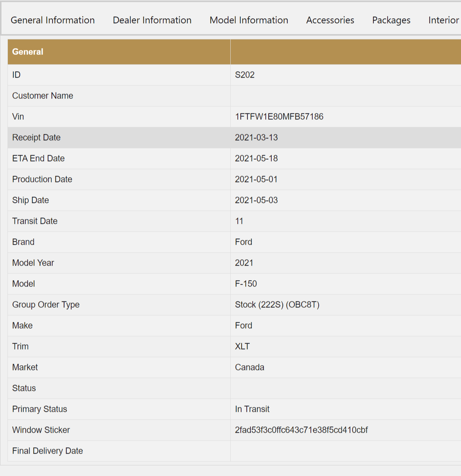
Task: Select the Ship Date value 2021-05-03
Action: pyautogui.click(x=256, y=200)
